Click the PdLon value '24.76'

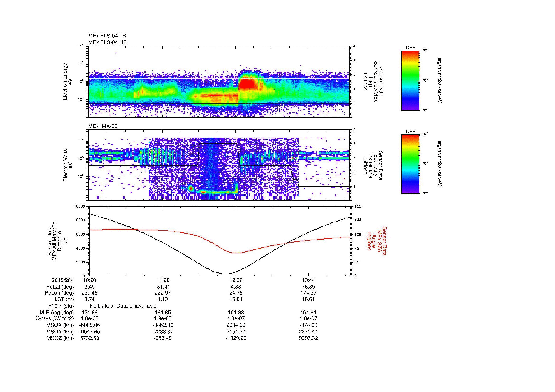point(236,293)
